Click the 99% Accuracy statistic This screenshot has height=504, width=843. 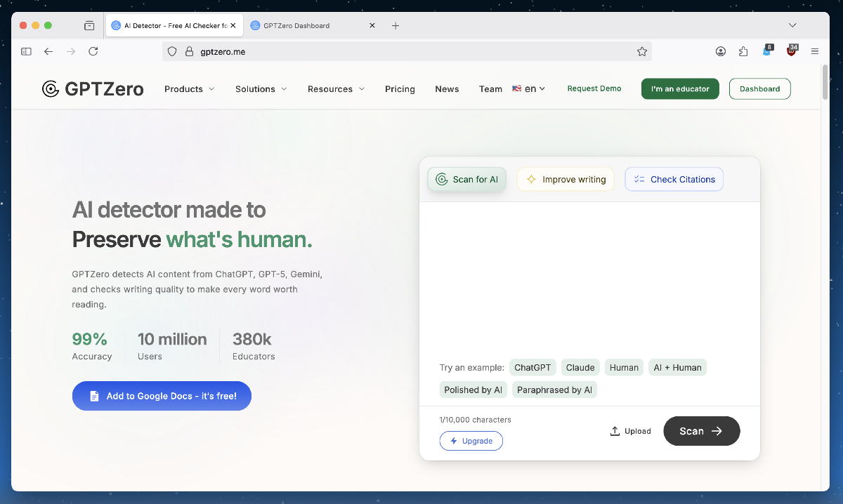pos(92,346)
